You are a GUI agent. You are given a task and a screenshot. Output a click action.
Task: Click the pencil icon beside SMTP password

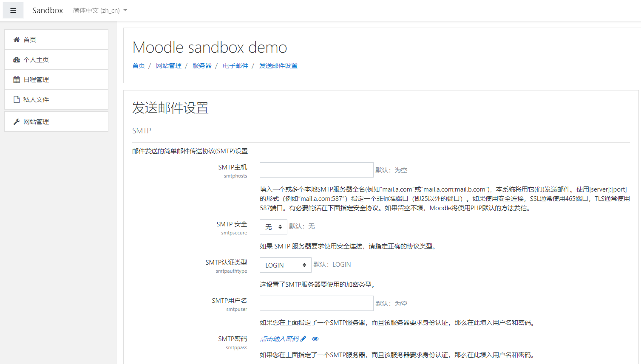pyautogui.click(x=303, y=339)
